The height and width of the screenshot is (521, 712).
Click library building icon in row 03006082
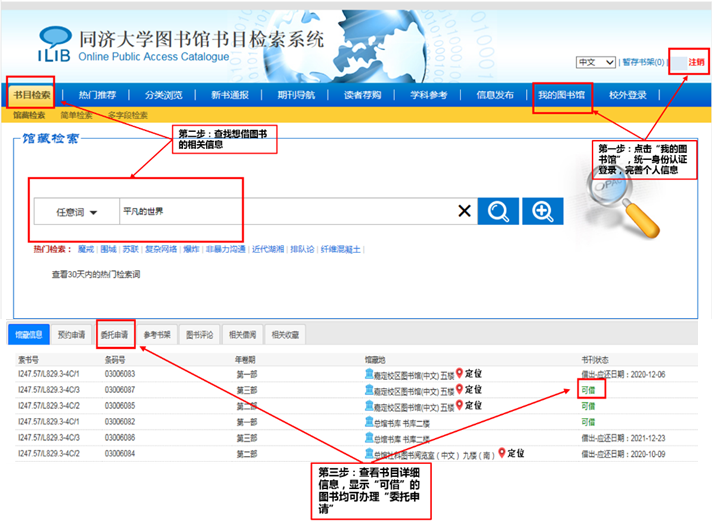point(369,422)
